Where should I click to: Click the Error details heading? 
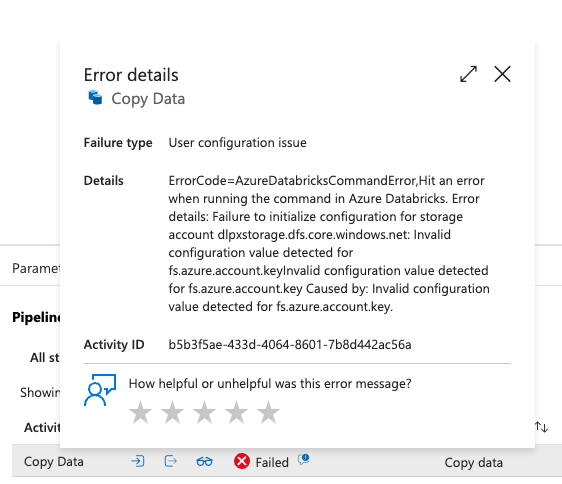(131, 75)
